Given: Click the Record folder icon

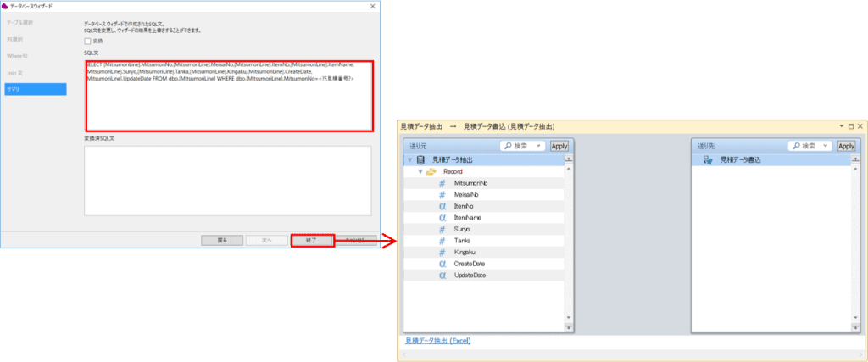Looking at the screenshot, I should point(431,171).
